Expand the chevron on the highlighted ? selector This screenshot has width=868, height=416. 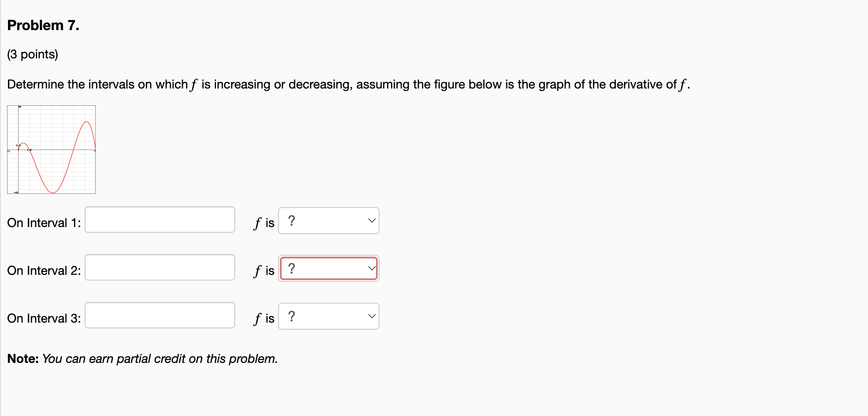pos(371,268)
